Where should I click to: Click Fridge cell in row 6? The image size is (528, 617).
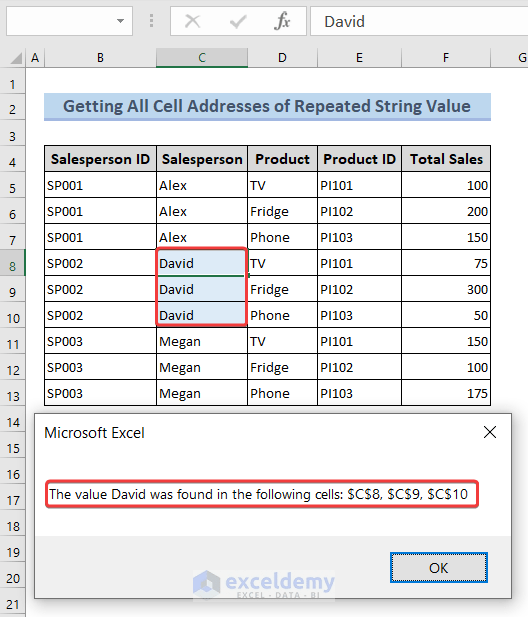click(282, 211)
